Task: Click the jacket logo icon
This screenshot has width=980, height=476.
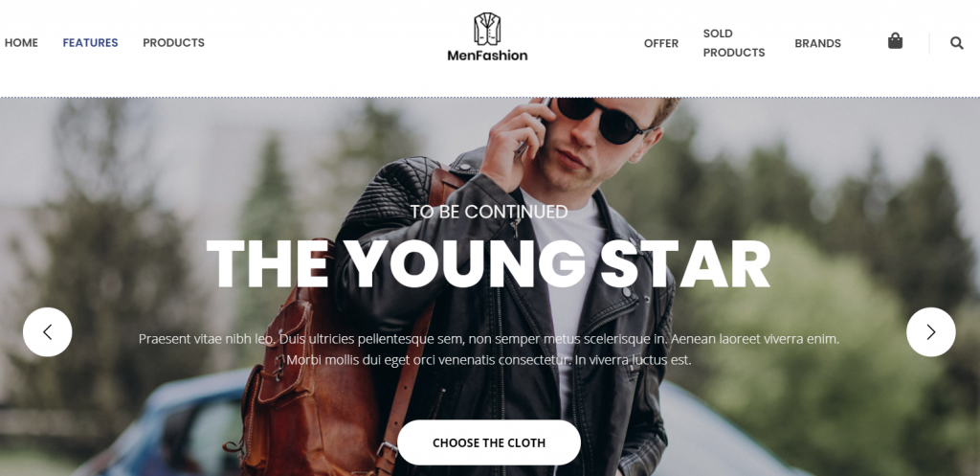Action: pyautogui.click(x=487, y=29)
